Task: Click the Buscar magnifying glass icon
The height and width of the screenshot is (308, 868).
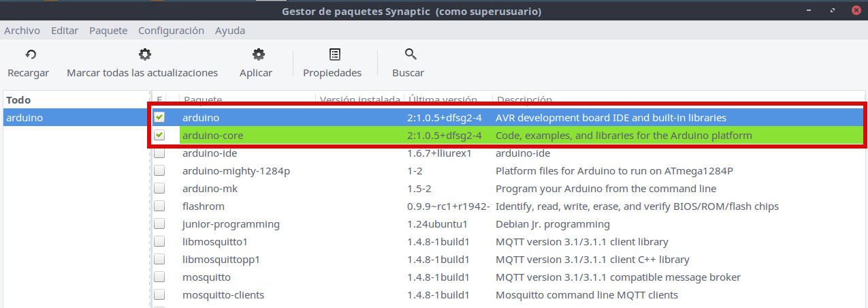Action: [410, 55]
